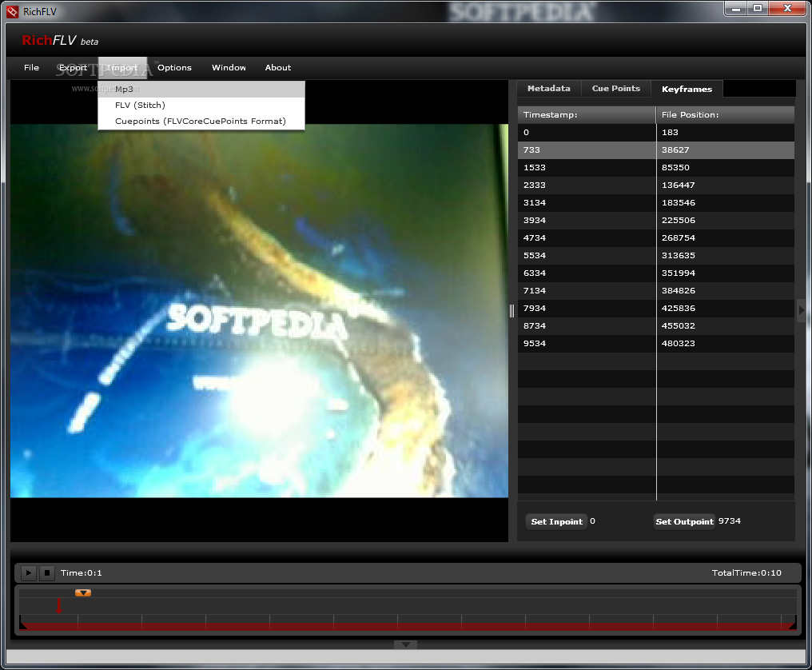
Task: Select keyframe row with timestamp 733
Action: (x=656, y=150)
